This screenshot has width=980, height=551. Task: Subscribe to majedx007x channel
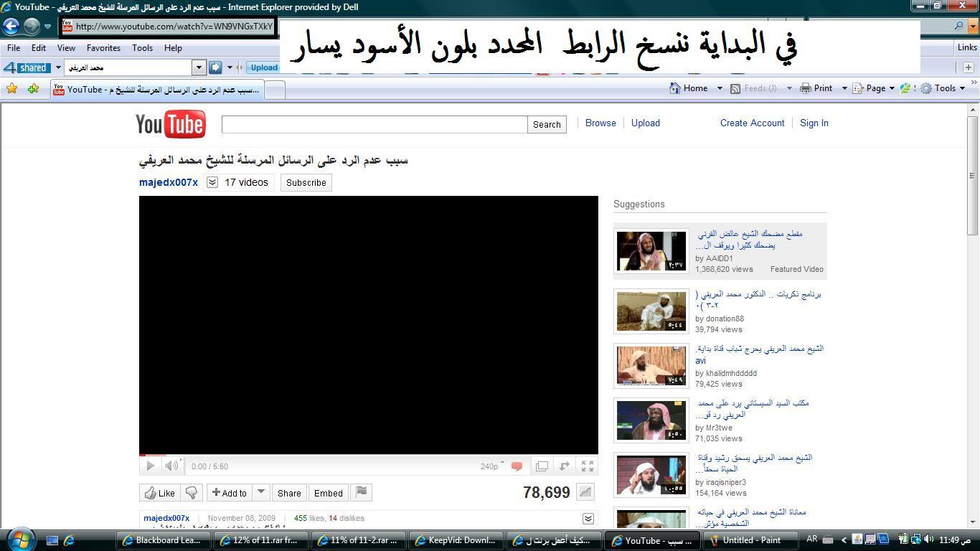pyautogui.click(x=306, y=183)
